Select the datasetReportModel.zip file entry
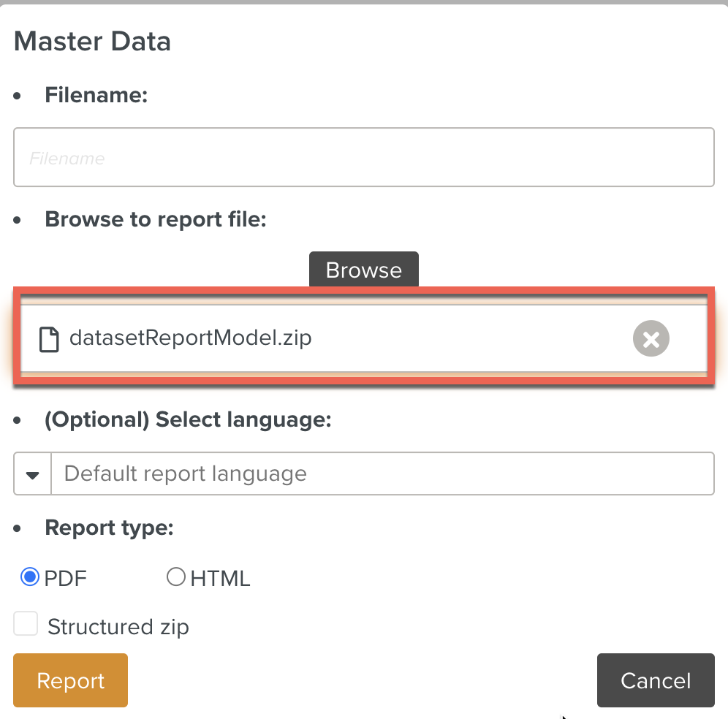This screenshot has height=719, width=728. pyautogui.click(x=191, y=338)
